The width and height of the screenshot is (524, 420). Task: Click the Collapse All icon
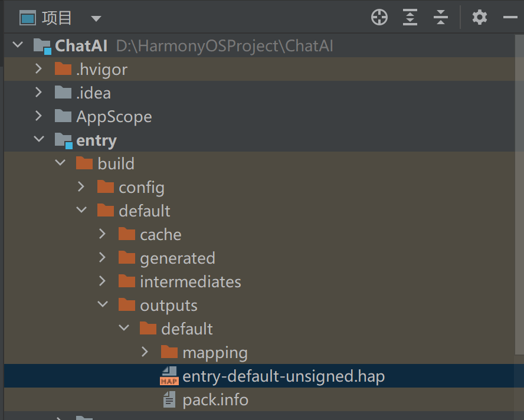[x=441, y=17]
